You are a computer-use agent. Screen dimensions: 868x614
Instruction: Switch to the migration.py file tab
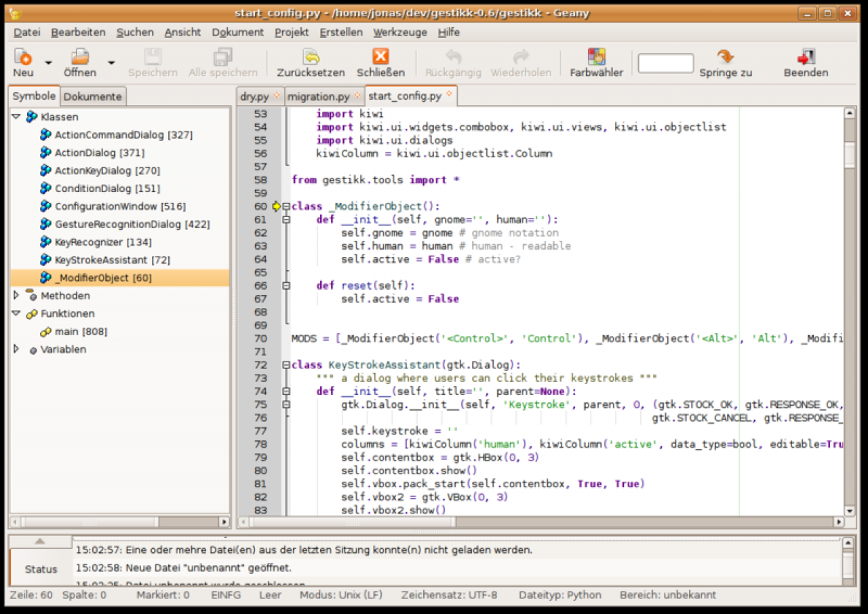pos(324,96)
